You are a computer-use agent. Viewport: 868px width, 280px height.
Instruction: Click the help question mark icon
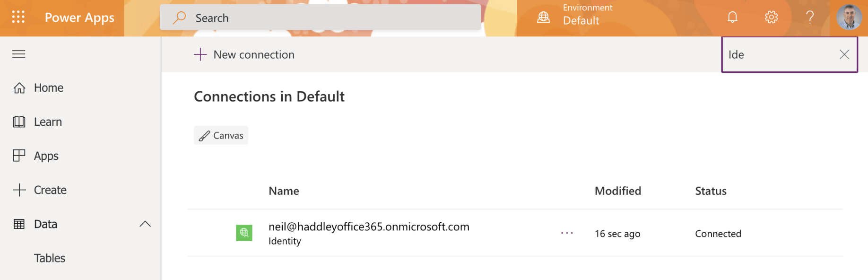click(x=810, y=17)
